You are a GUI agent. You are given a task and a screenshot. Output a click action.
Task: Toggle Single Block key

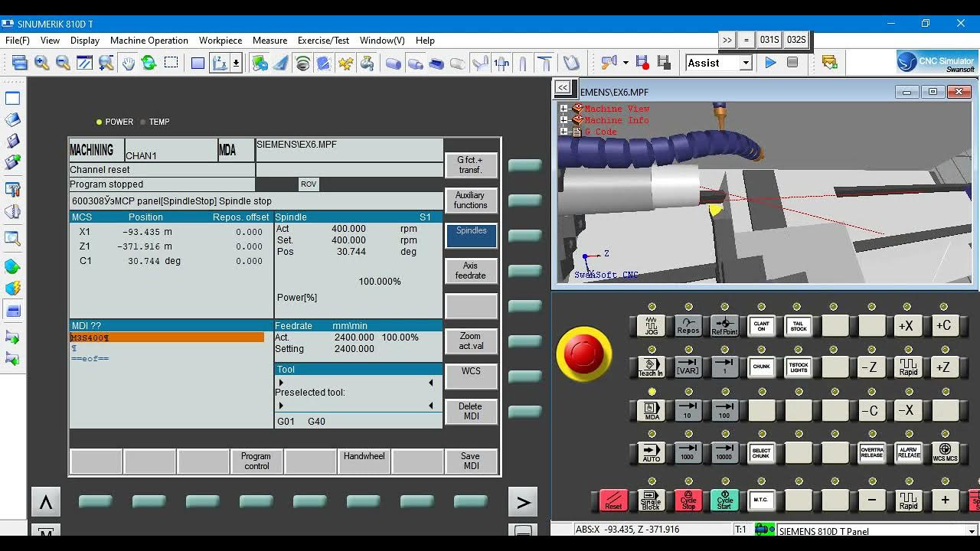(x=651, y=500)
